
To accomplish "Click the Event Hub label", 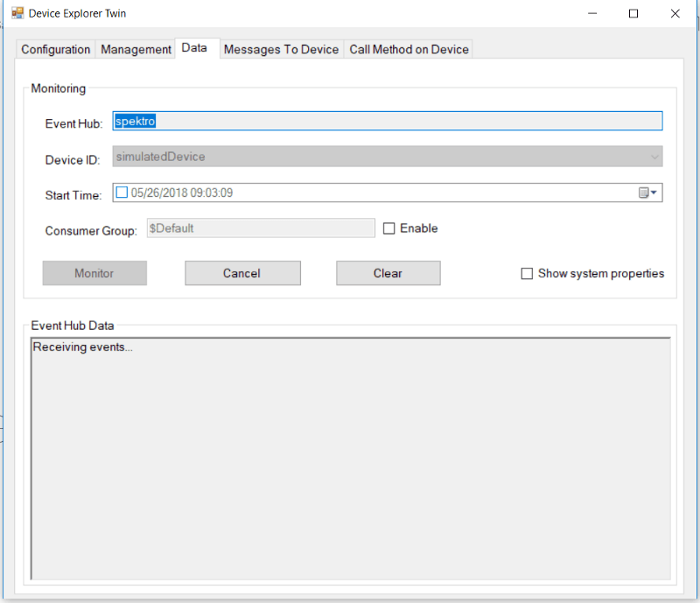I will click(73, 123).
